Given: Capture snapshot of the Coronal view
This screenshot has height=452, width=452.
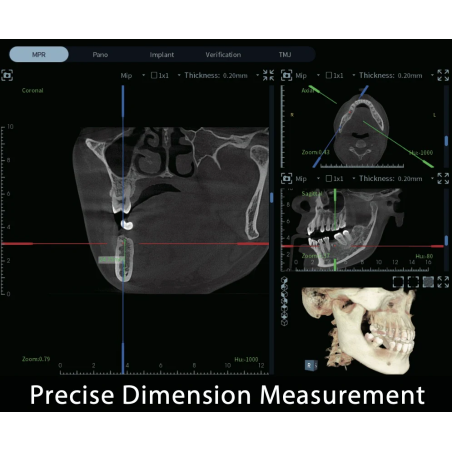Looking at the screenshot, I should pos(7,75).
